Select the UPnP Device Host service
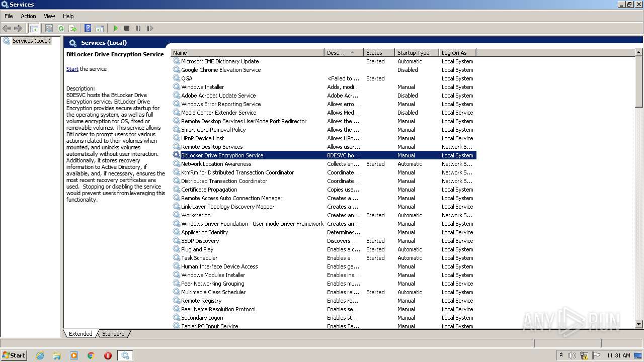This screenshot has height=362, width=644. tap(324, 138)
